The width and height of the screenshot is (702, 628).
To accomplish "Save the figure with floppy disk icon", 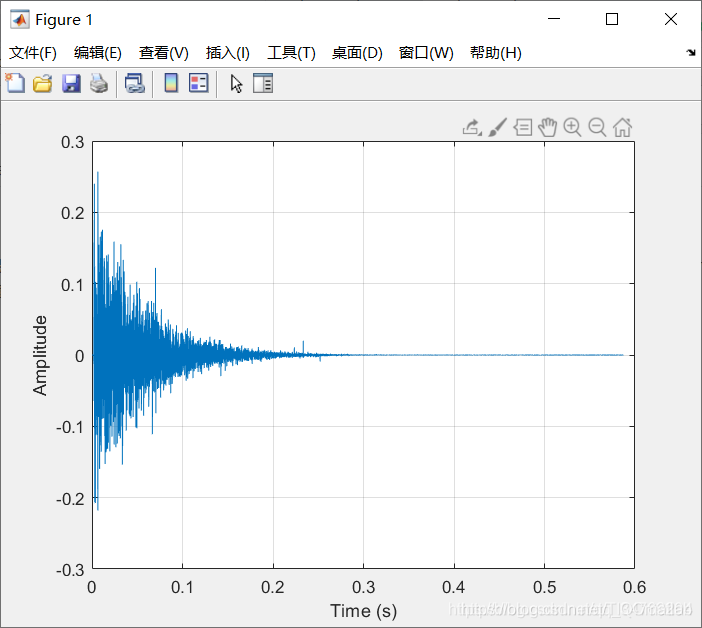I will click(71, 84).
